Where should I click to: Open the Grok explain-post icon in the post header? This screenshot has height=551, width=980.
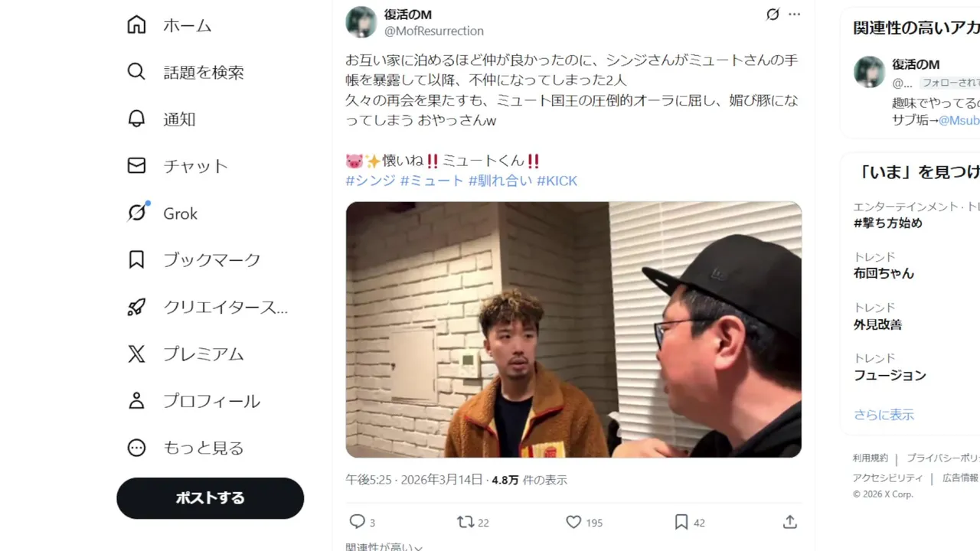(773, 15)
